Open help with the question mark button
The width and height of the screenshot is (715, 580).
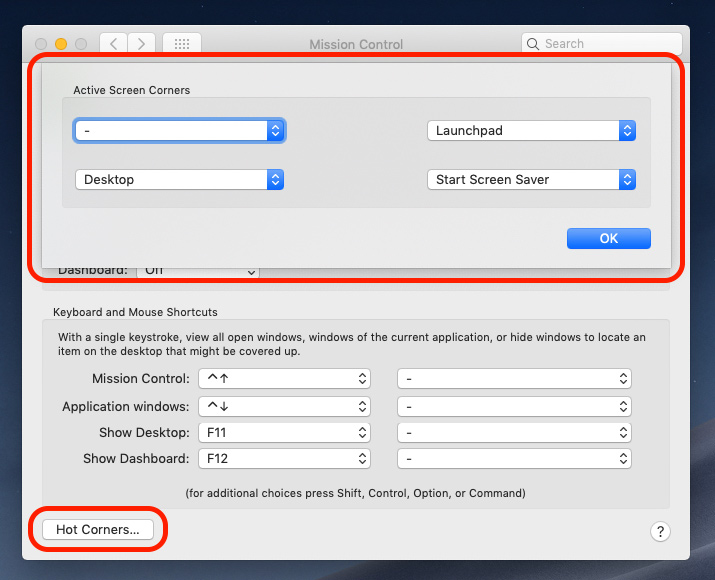(x=660, y=531)
